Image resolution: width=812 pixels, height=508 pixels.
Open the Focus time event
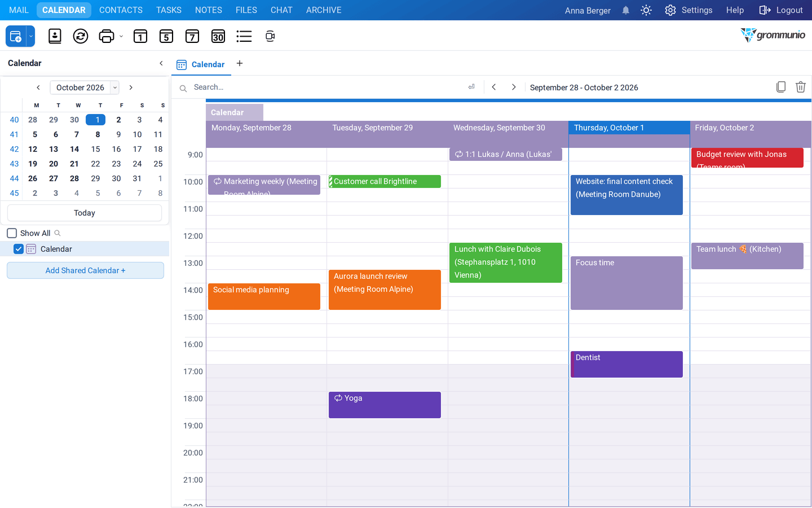click(626, 283)
